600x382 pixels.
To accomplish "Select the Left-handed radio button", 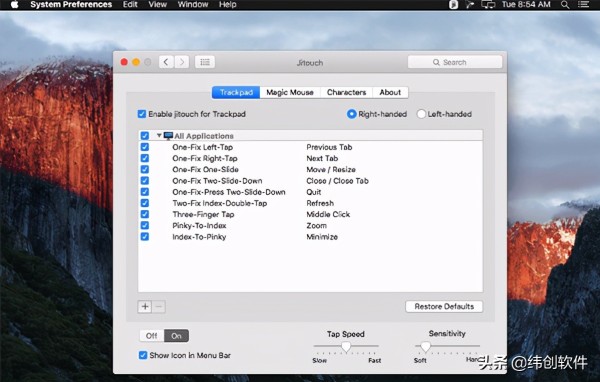I will coord(421,114).
